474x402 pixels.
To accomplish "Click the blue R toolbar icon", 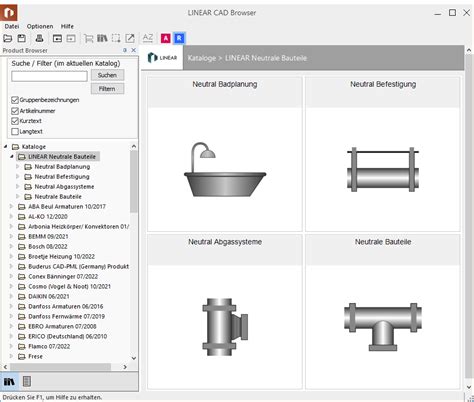I will [179, 38].
